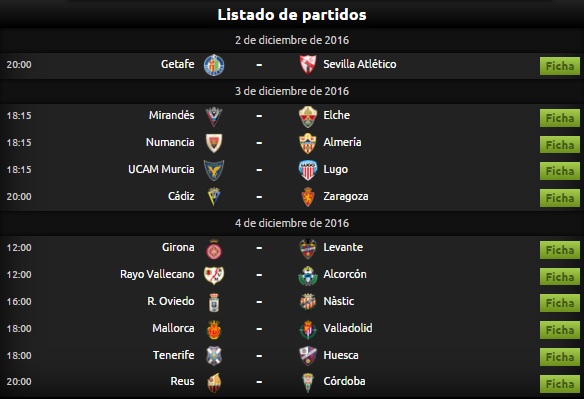Click the Almería team crest
Image resolution: width=584 pixels, height=399 pixels.
click(x=308, y=143)
